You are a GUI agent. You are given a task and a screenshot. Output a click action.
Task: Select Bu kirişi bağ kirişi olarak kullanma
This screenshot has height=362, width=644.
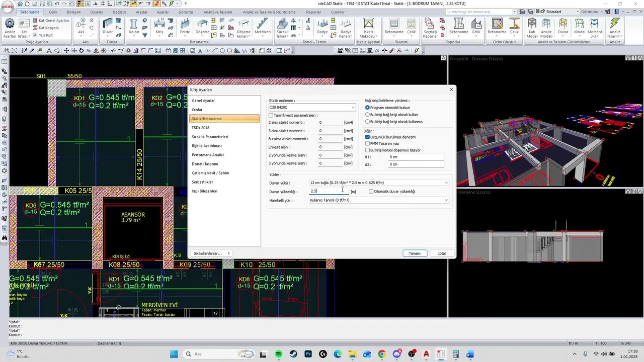click(x=367, y=122)
